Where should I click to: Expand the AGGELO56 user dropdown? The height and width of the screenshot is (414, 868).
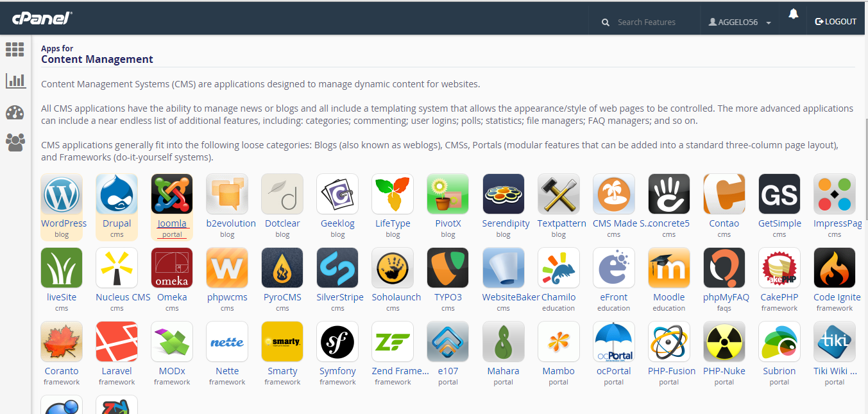740,22
